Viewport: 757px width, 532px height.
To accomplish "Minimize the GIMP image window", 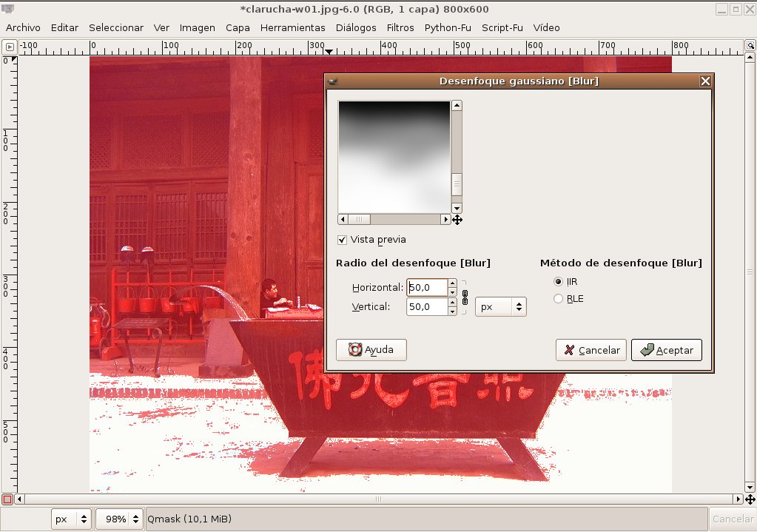I will pyautogui.click(x=721, y=9).
